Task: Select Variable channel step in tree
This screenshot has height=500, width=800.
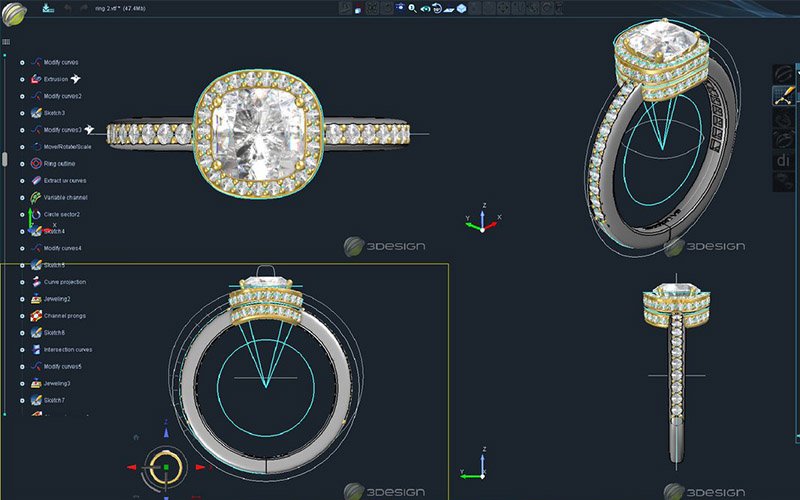Action: coord(65,197)
